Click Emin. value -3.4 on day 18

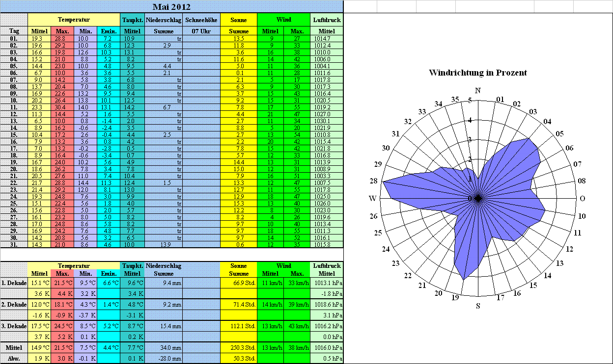coord(109,155)
